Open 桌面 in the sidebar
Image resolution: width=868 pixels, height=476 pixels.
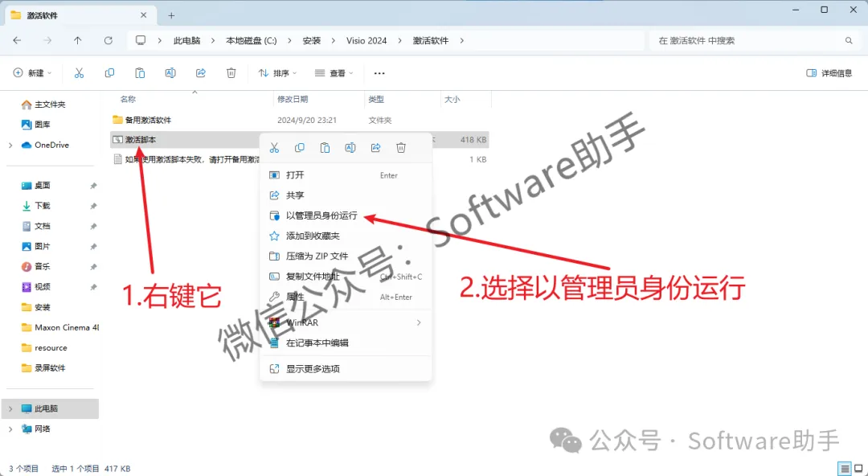(35, 186)
